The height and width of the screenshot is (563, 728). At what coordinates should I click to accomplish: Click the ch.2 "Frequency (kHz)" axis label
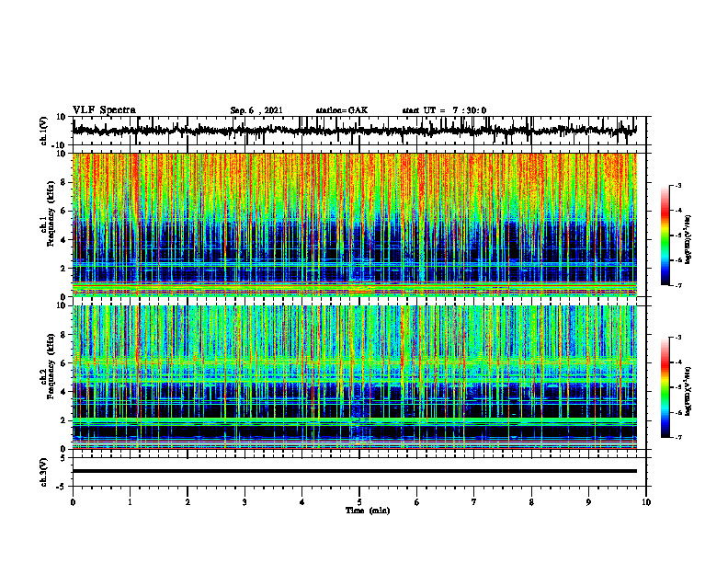coord(52,365)
